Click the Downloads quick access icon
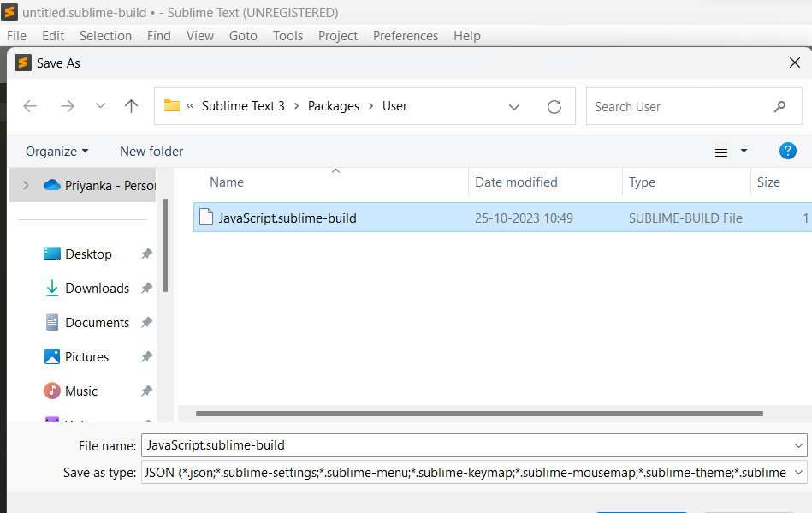 click(x=52, y=288)
